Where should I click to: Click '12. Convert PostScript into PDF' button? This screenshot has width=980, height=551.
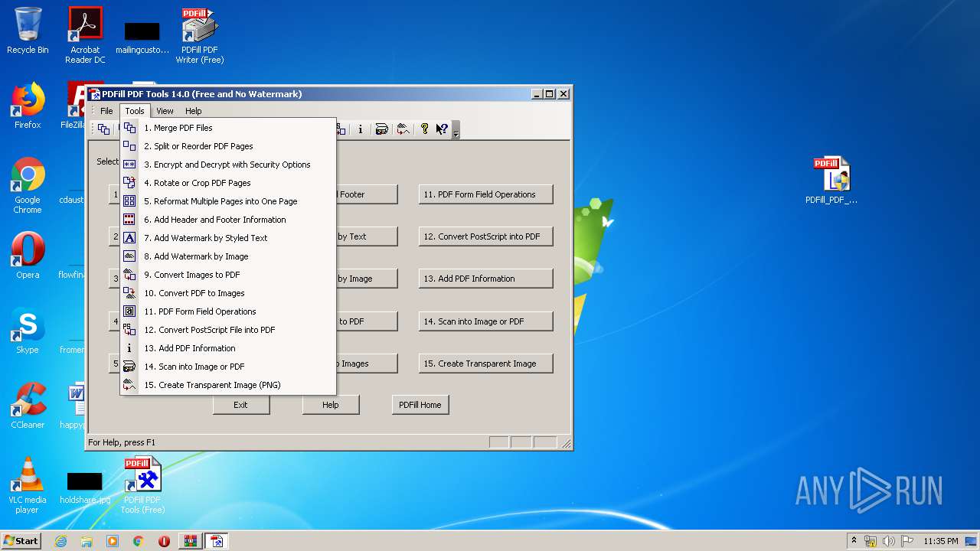(x=485, y=236)
